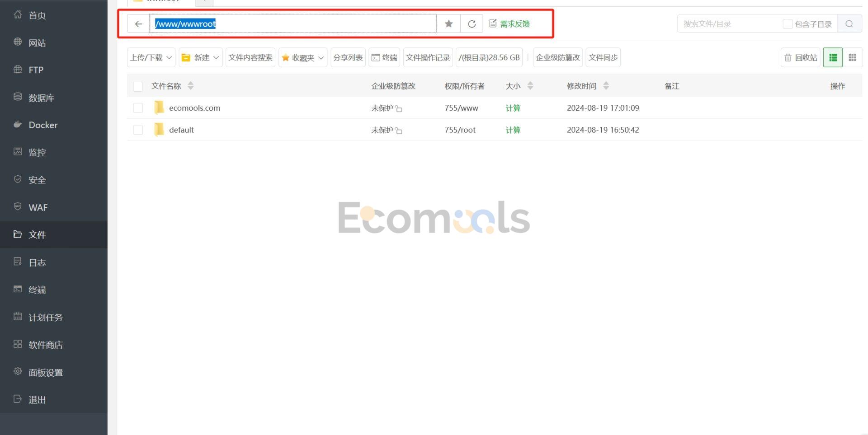Click the 终端 terminal icon in sidebar

pos(18,289)
